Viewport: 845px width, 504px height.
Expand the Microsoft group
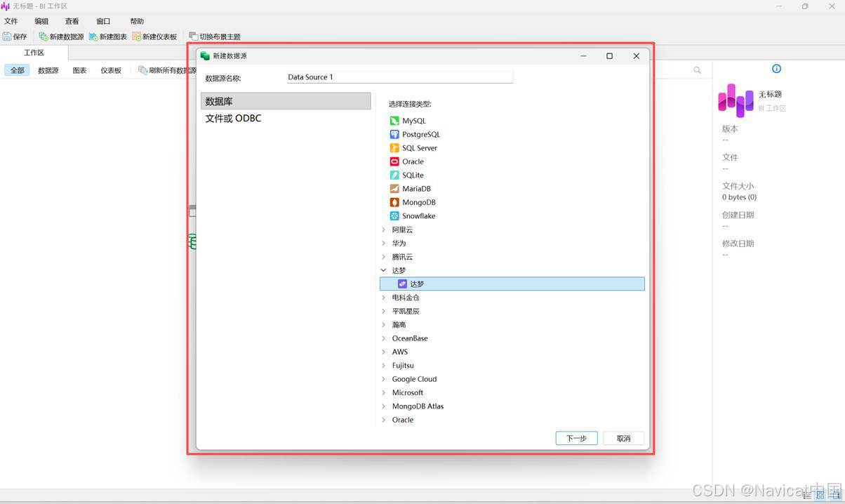(x=383, y=392)
